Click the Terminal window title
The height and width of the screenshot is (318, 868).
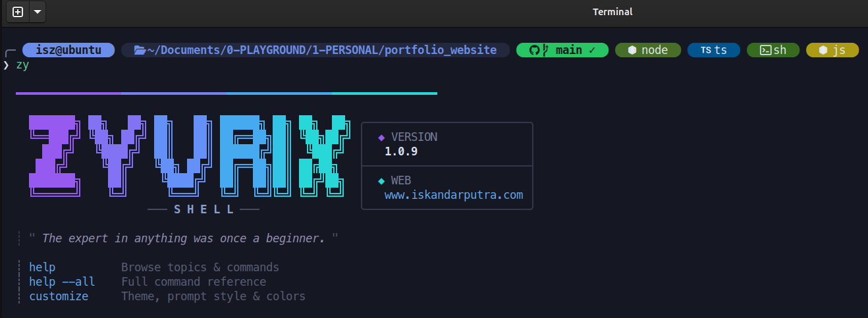pyautogui.click(x=612, y=12)
